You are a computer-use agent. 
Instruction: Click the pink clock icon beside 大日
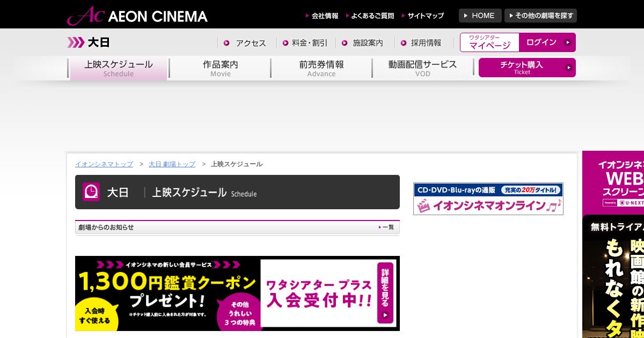tap(91, 192)
